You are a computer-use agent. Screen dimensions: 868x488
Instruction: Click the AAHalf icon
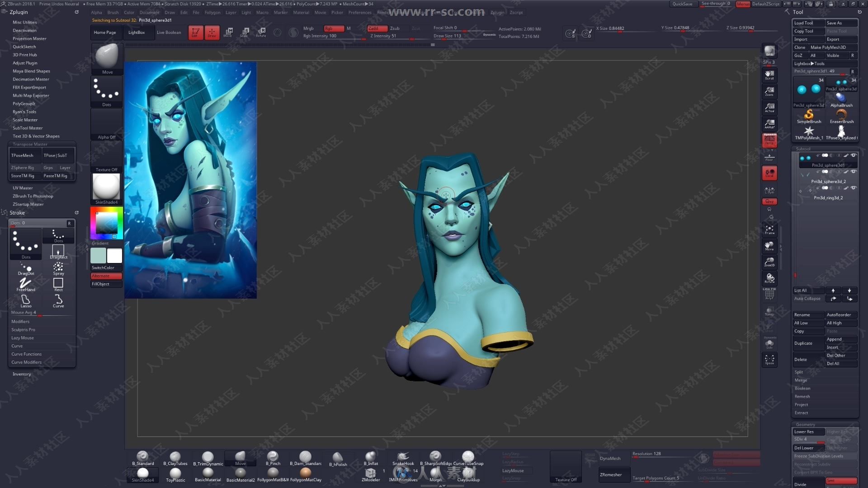click(x=769, y=124)
